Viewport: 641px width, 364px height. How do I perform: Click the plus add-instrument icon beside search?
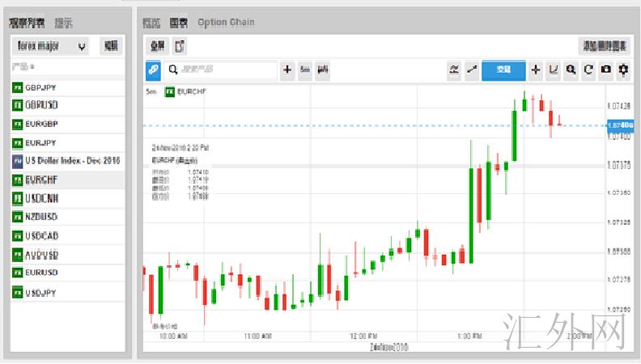click(287, 70)
